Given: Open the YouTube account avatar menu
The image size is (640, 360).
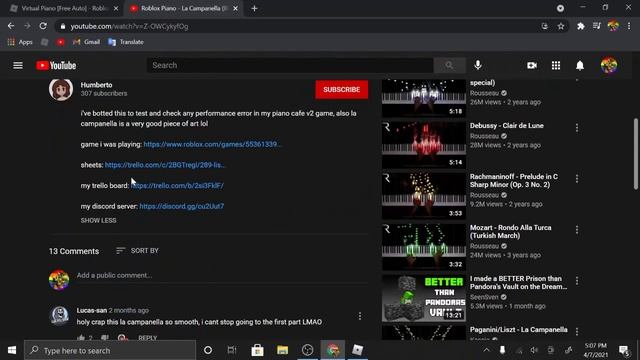Looking at the screenshot, I should pos(609,65).
